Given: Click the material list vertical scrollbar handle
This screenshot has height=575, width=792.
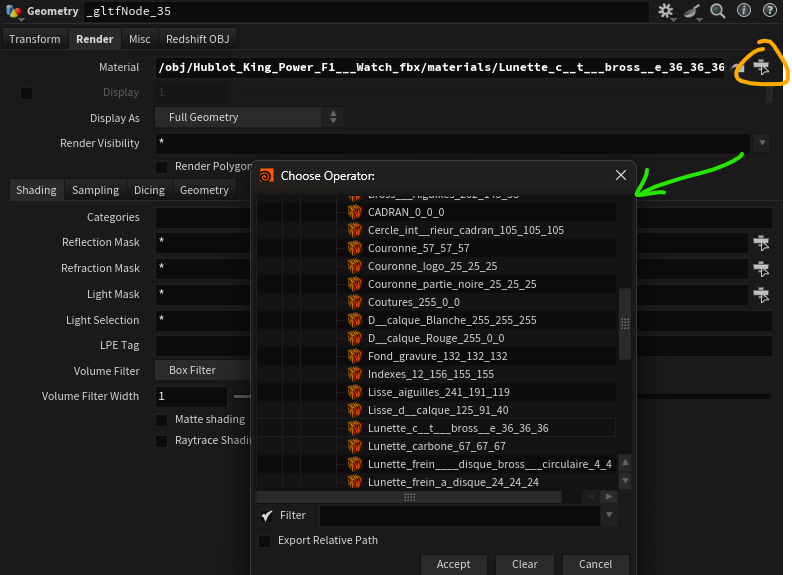Looking at the screenshot, I should point(625,323).
